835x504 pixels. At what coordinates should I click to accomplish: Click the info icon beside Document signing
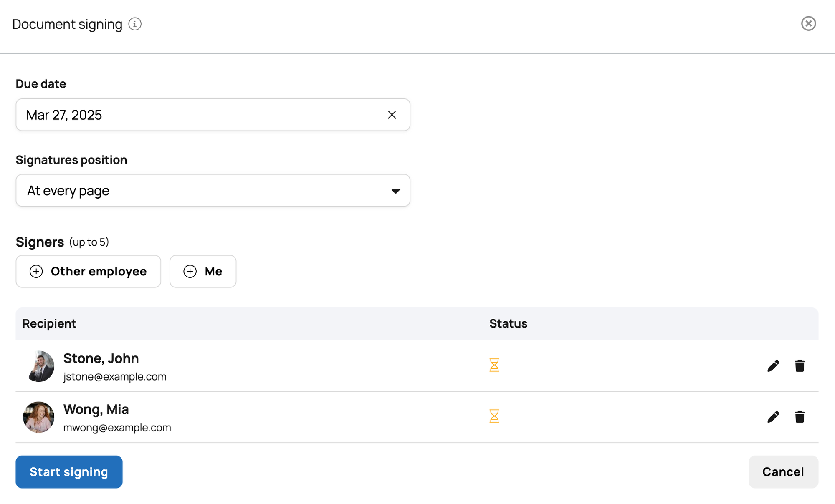point(135,24)
